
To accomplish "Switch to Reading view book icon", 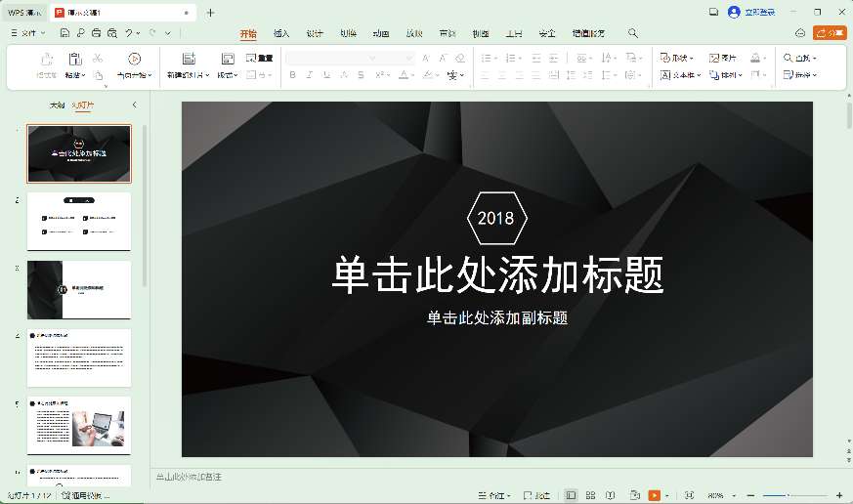I will pos(611,495).
